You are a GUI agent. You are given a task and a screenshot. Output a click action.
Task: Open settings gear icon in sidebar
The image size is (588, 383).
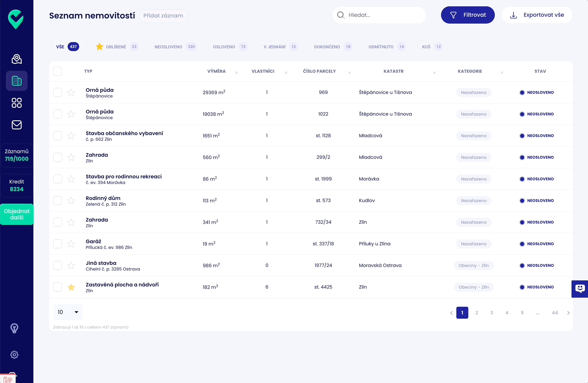15,355
